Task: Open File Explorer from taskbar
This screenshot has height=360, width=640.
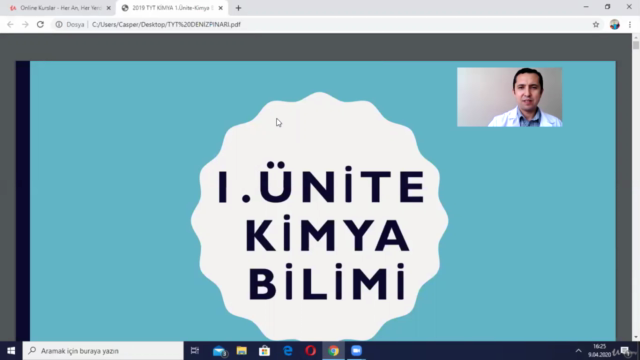Action: tap(242, 351)
